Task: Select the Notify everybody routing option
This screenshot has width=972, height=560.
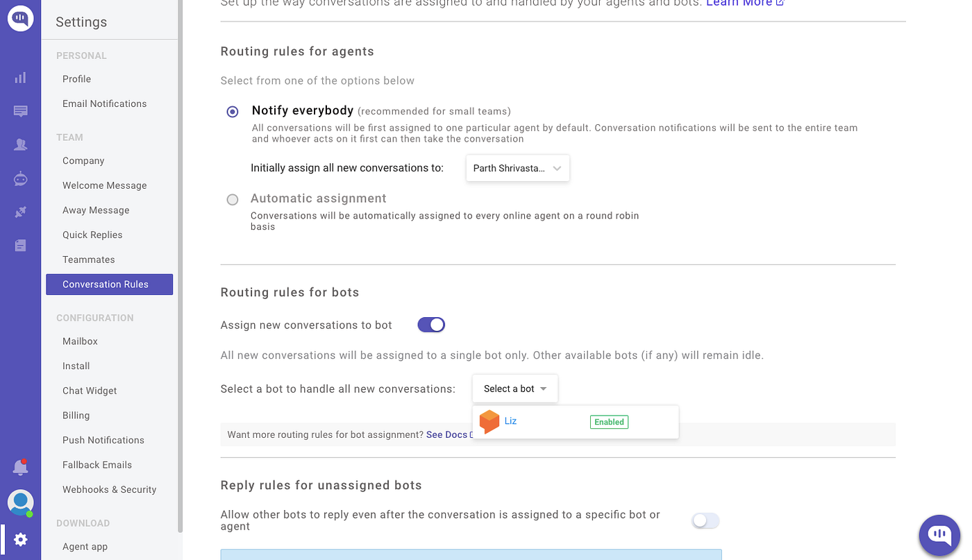Action: click(x=232, y=111)
